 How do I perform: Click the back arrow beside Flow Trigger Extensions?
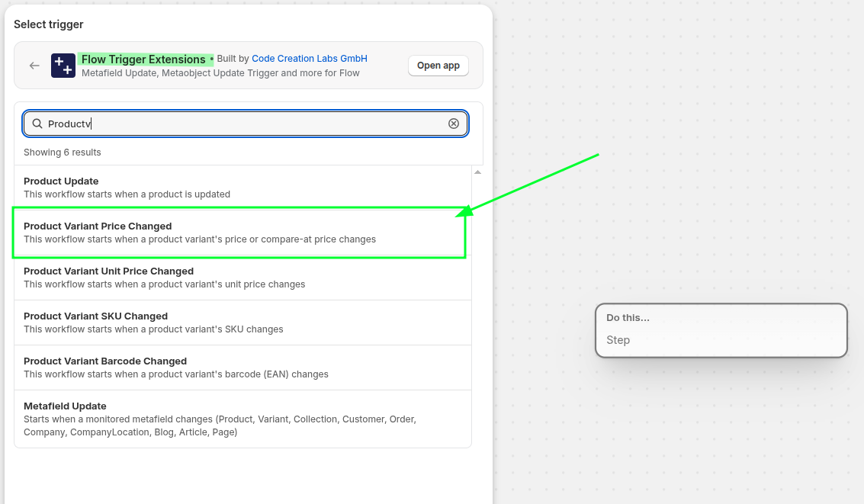point(34,66)
